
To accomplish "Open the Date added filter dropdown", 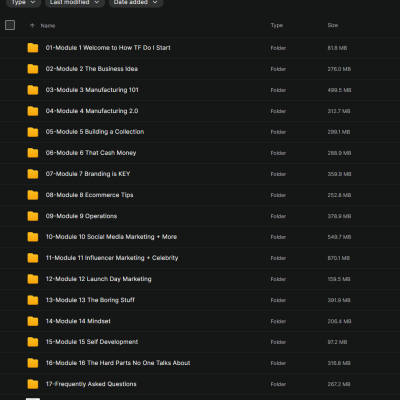I will click(x=136, y=2).
